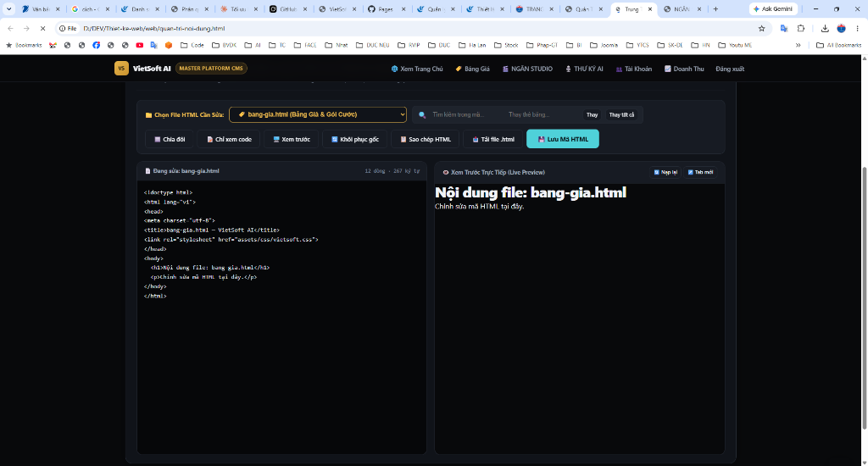This screenshot has width=868, height=466.
Task: Save with Lưu Mã HTML button
Action: pos(563,139)
